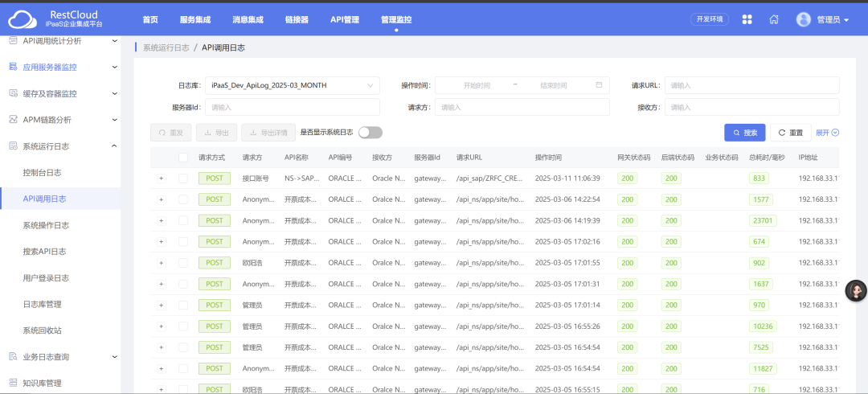This screenshot has height=394, width=868.
Task: Toggle the 是否显示系统日志 switch
Action: [371, 133]
